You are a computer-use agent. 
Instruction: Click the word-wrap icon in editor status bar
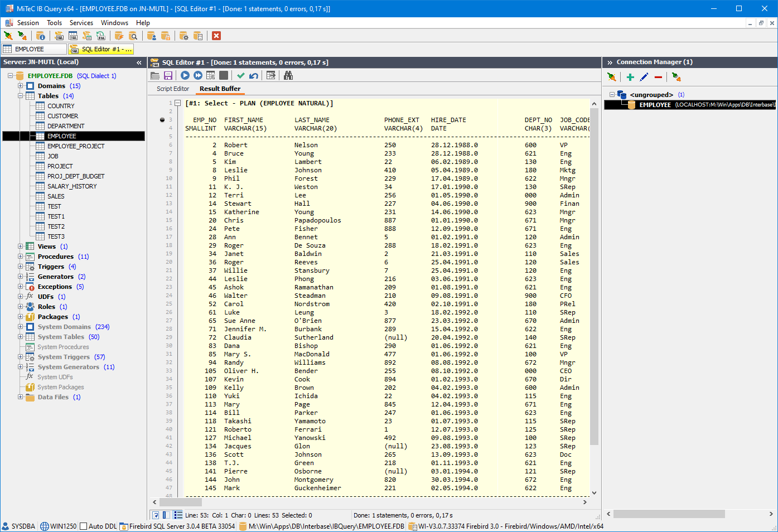[156, 515]
